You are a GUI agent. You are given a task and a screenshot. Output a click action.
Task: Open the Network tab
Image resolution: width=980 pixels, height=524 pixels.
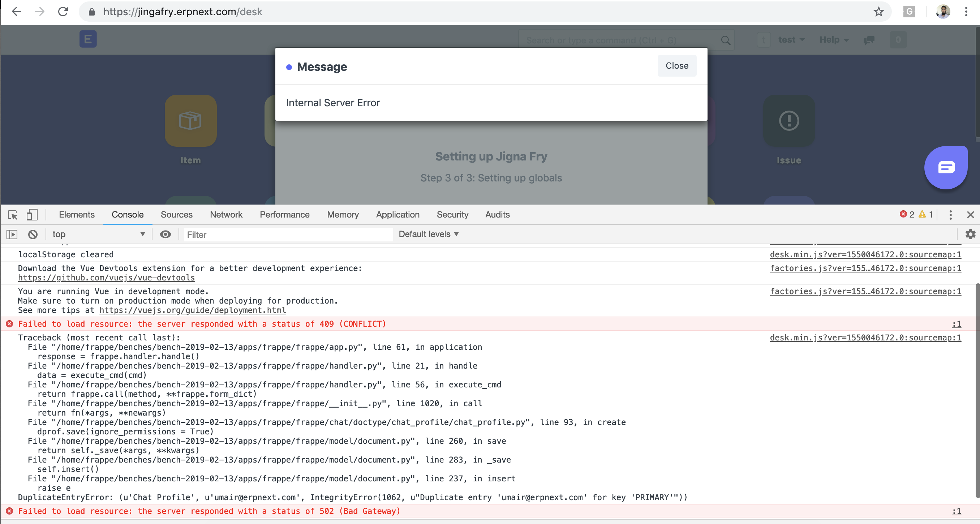click(226, 215)
